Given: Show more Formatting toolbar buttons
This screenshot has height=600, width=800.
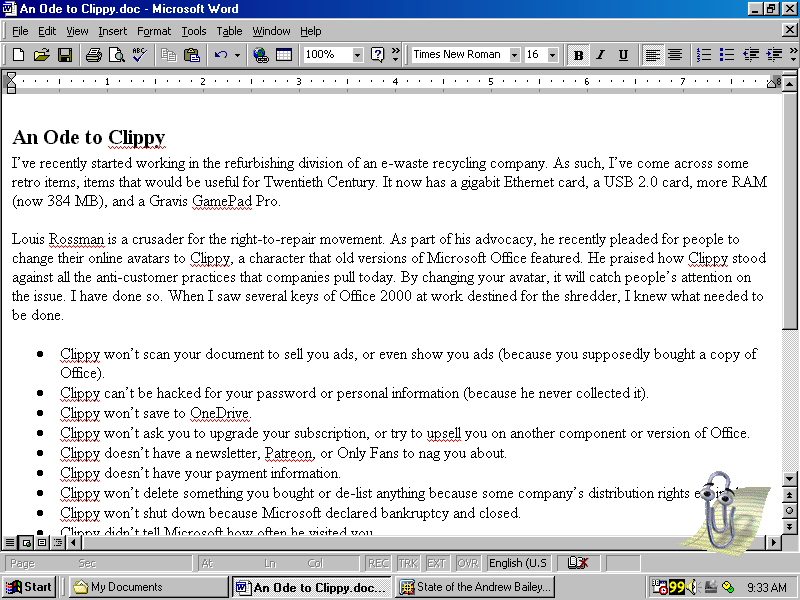Looking at the screenshot, I should click(x=793, y=55).
